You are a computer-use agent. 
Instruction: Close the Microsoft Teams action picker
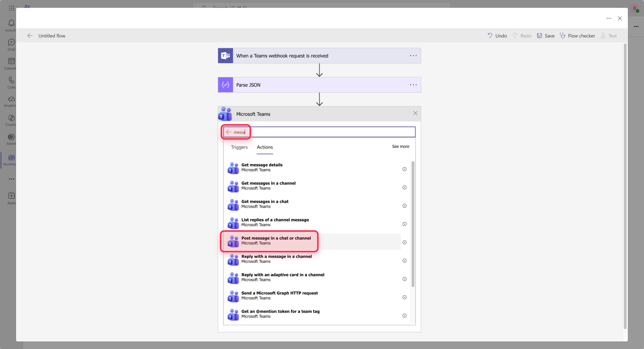point(415,113)
